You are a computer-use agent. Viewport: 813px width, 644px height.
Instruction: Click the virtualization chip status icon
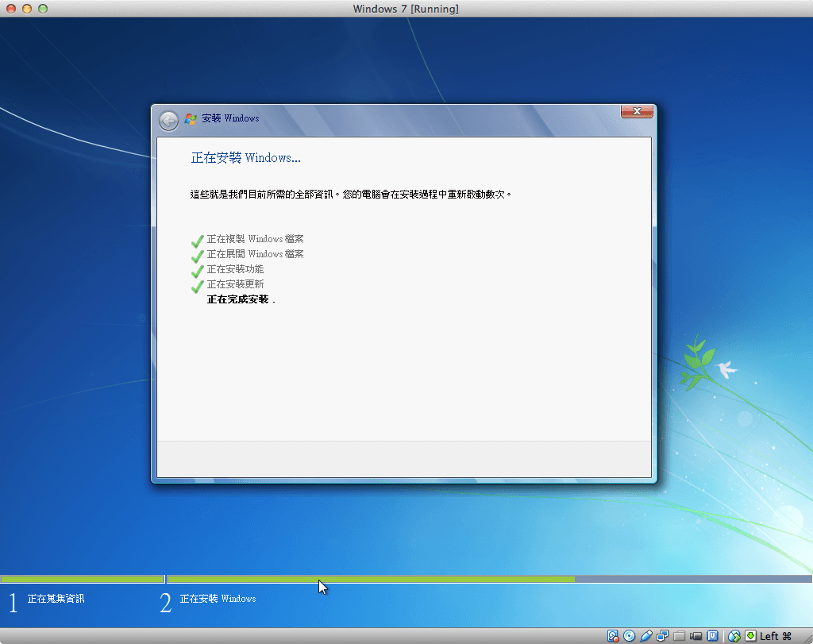coord(711,635)
